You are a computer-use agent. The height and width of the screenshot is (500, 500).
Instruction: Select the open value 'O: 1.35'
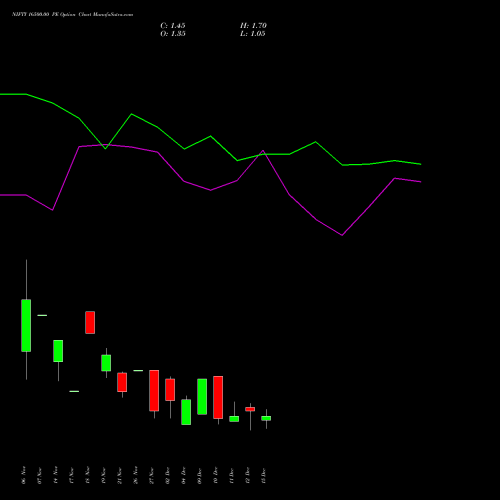tap(173, 34)
